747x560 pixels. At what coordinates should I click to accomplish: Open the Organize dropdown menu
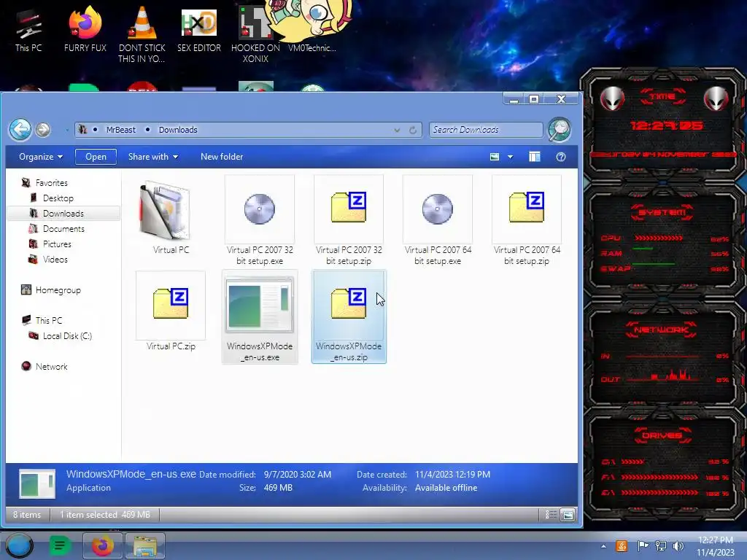click(41, 157)
